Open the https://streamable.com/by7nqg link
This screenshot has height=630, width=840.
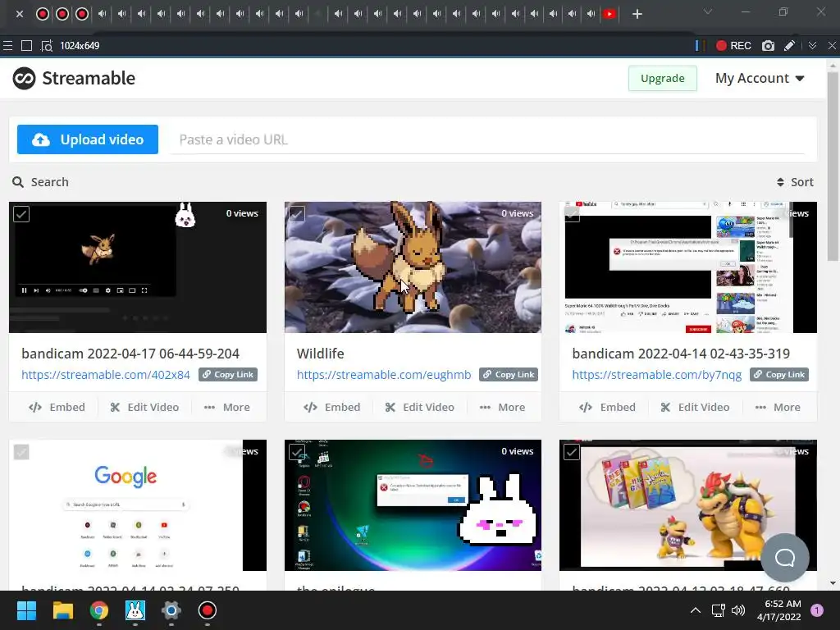pos(657,374)
